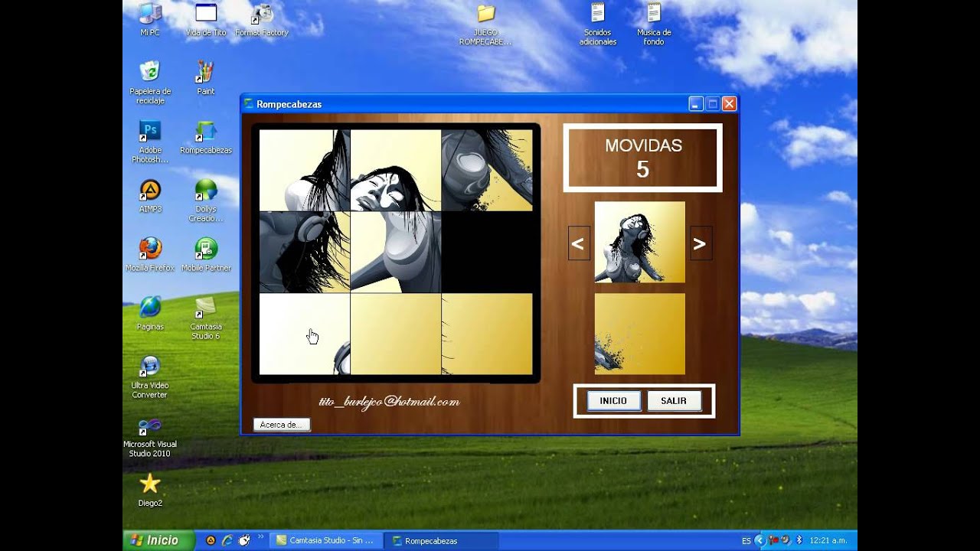This screenshot has height=551, width=980.
Task: Launch Camtasia Studio 6 shortcut
Action: tap(206, 318)
